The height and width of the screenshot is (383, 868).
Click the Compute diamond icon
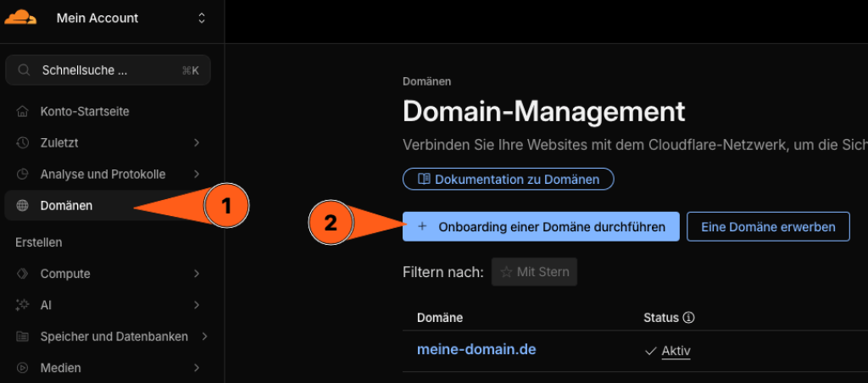pyautogui.click(x=23, y=274)
